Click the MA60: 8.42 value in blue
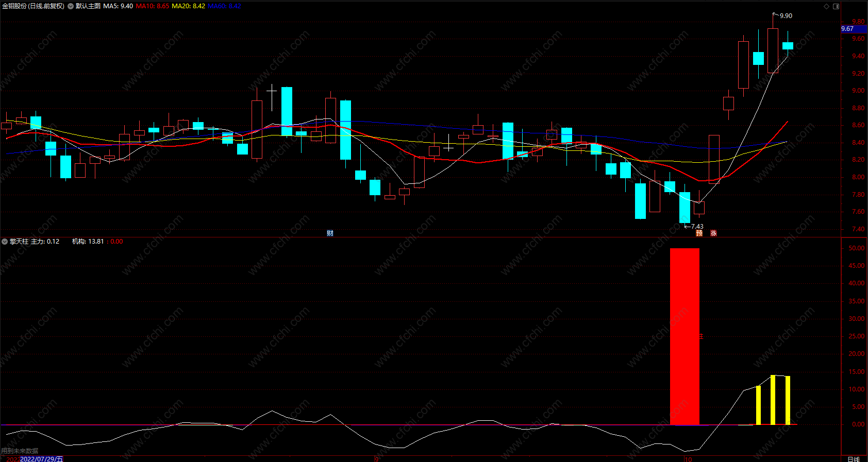This screenshot has width=868, height=462. pos(224,6)
